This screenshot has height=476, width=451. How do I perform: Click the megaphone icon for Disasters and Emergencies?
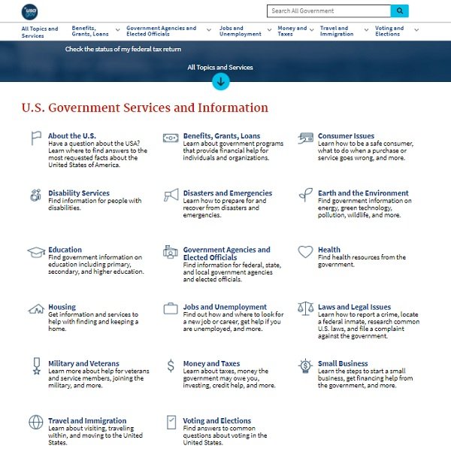tap(171, 195)
